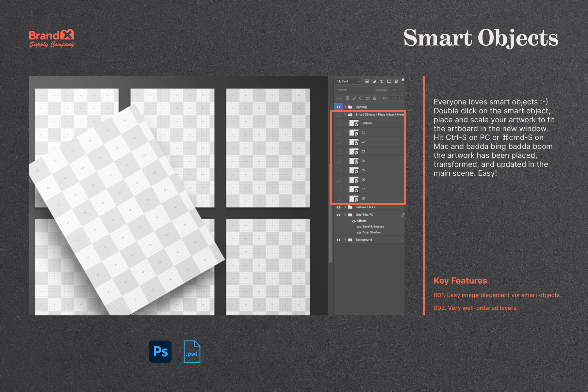The image size is (588, 392).
Task: Collapse the Smart Objects - Place Artwork Here group
Action: click(x=345, y=115)
